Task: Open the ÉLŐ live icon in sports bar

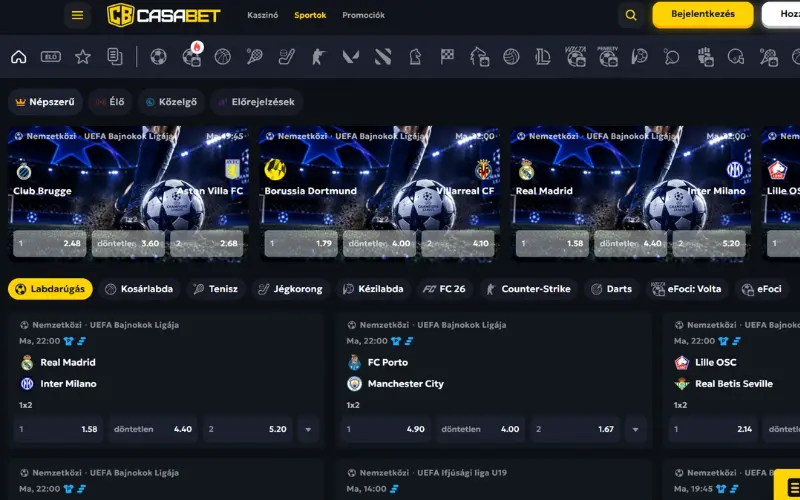Action: click(51, 57)
